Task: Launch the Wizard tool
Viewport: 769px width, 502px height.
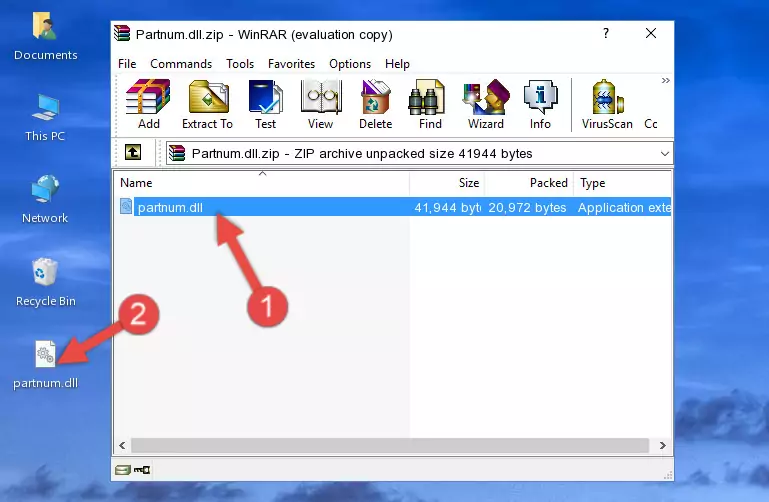Action: (x=486, y=104)
